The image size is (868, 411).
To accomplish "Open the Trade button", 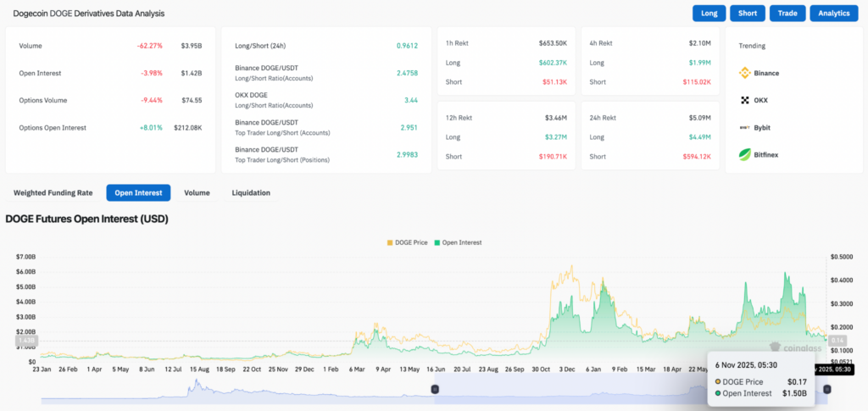I will [787, 13].
